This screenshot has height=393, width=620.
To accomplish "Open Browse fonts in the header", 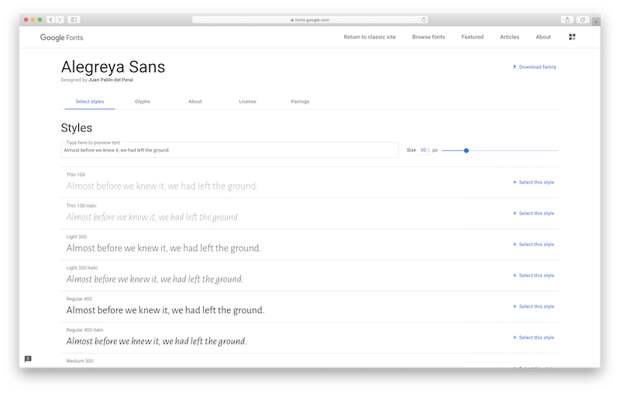I will [428, 37].
